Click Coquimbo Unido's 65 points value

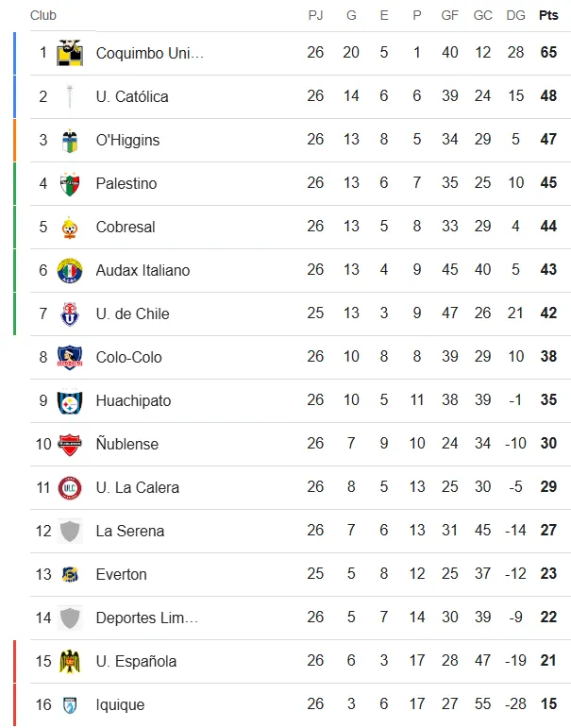coord(548,53)
